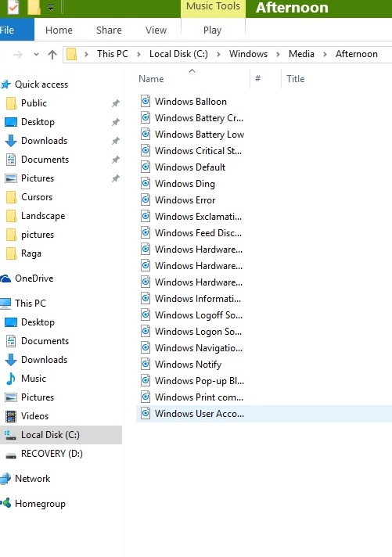This screenshot has width=392, height=557.
Task: Open the View ribbon tab
Action: (156, 31)
